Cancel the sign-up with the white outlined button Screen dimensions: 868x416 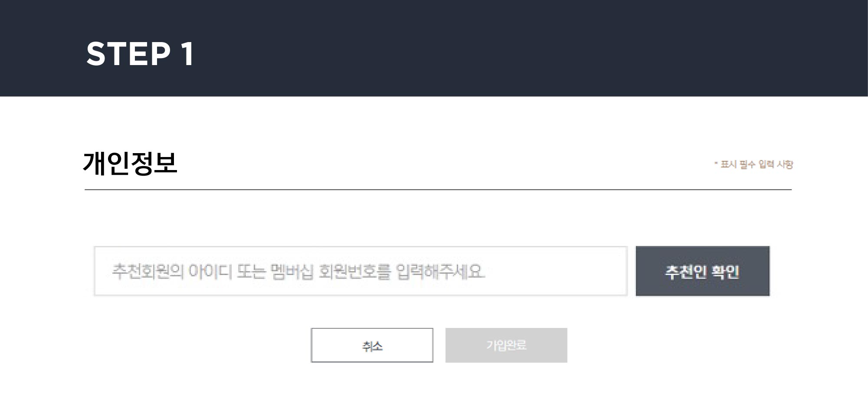372,345
